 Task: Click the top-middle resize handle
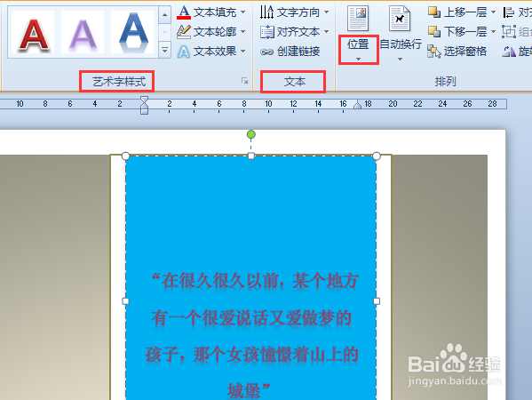click(x=251, y=156)
